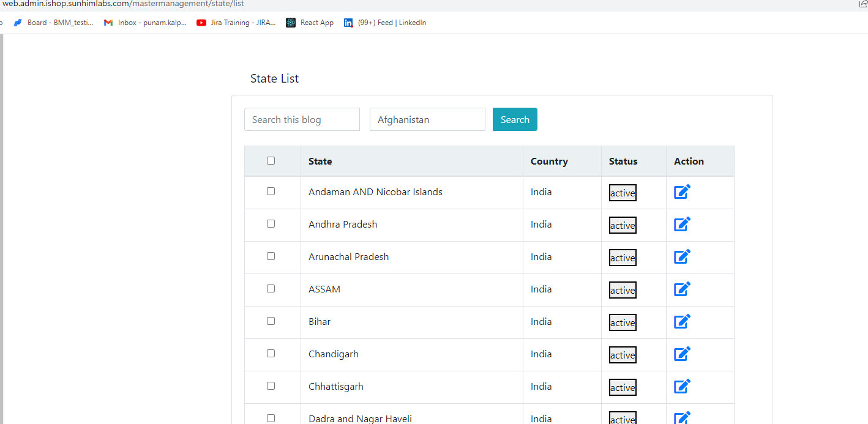868x424 pixels.
Task: Click the 'ASSAM' state name
Action: [x=324, y=289]
